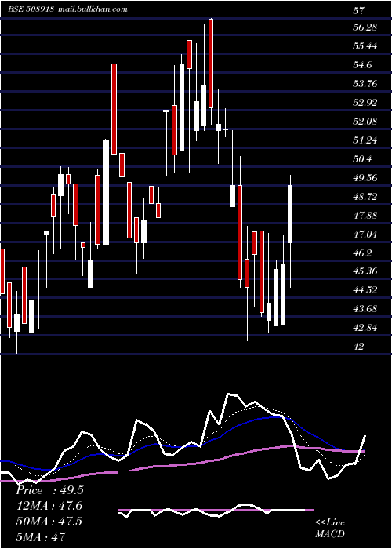392x549 pixels.
Task: Select the 51.24 price axis label
Action: (x=365, y=140)
